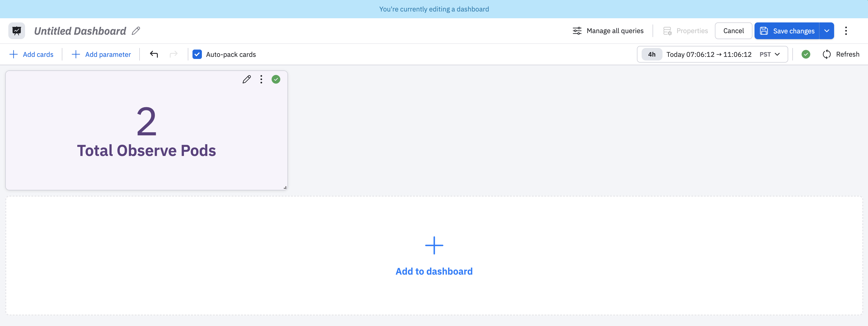Screen dimensions: 868x326
Task: Click the undo arrow
Action: 154,54
